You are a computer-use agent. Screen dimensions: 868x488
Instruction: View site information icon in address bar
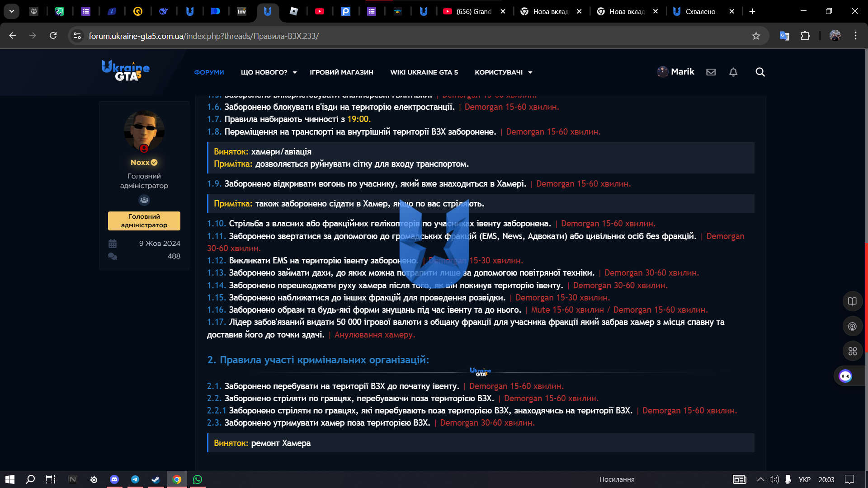pos(77,36)
